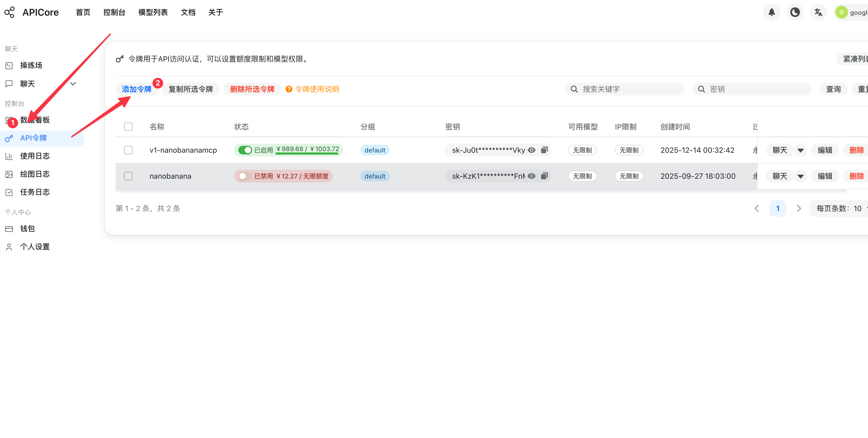Enable the nanobanana token switch
The image size is (868, 438).
click(x=245, y=176)
